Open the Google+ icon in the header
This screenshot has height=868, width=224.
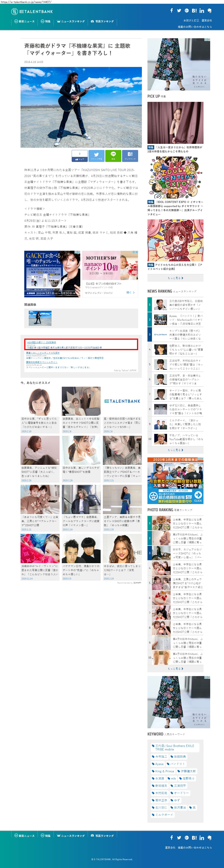186,11
